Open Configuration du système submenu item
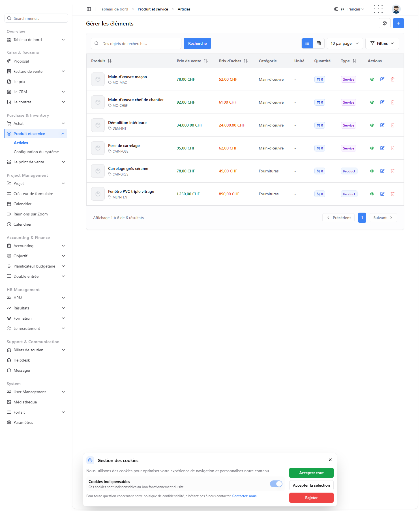 36,152
